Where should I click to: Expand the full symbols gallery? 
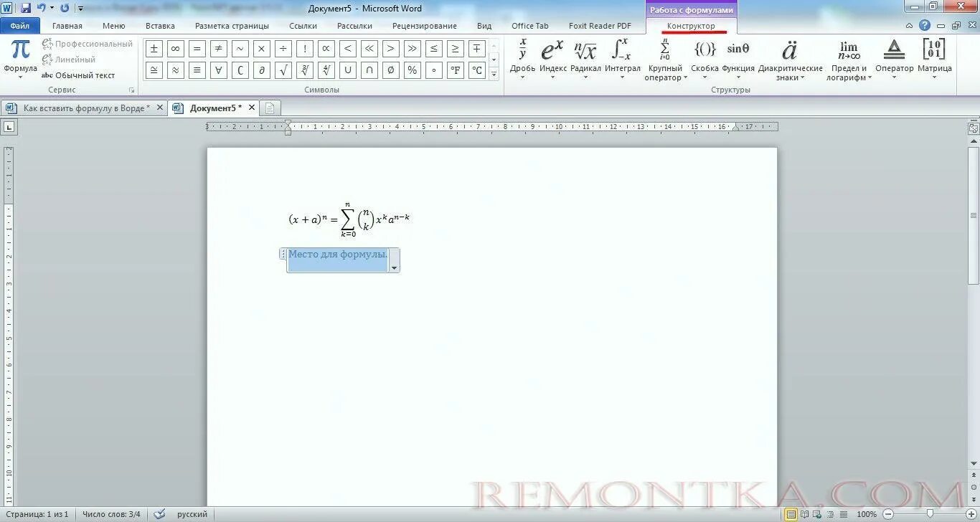pyautogui.click(x=494, y=73)
